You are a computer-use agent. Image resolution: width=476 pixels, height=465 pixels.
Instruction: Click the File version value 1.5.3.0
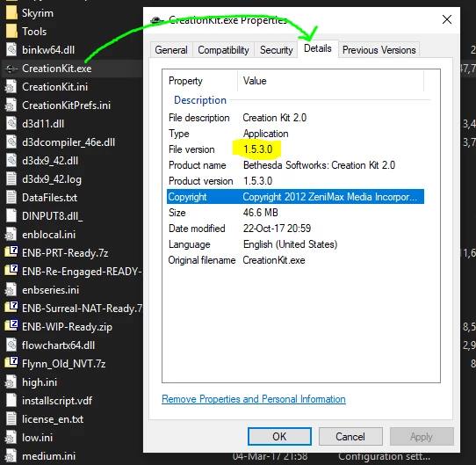coord(257,149)
